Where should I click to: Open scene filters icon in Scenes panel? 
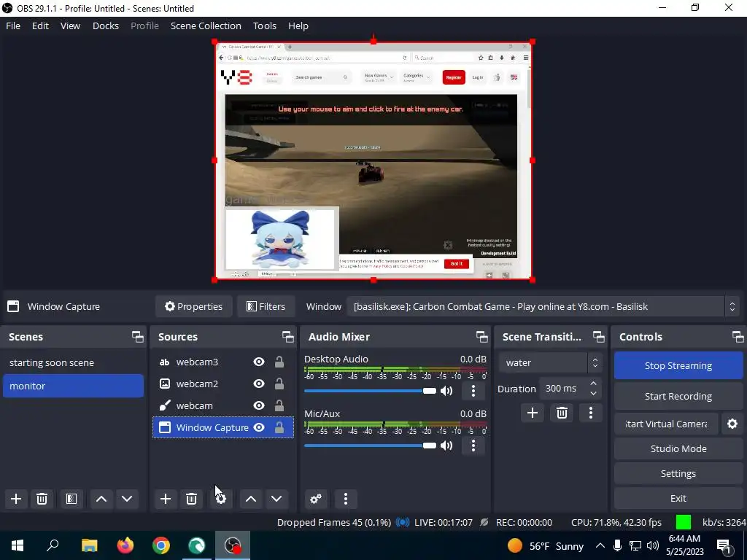pos(71,499)
